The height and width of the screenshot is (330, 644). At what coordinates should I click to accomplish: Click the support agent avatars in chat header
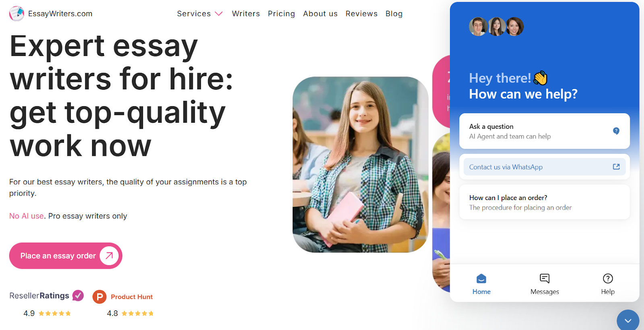(x=496, y=27)
